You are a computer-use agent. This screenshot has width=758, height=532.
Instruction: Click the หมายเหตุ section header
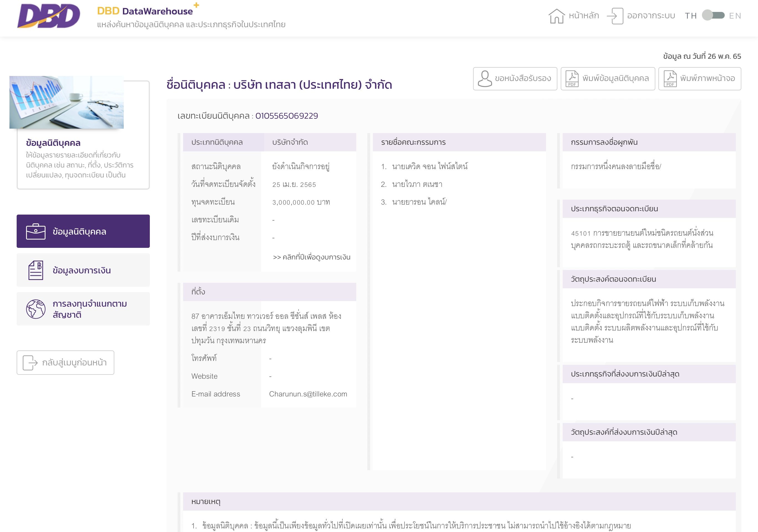[459, 501]
